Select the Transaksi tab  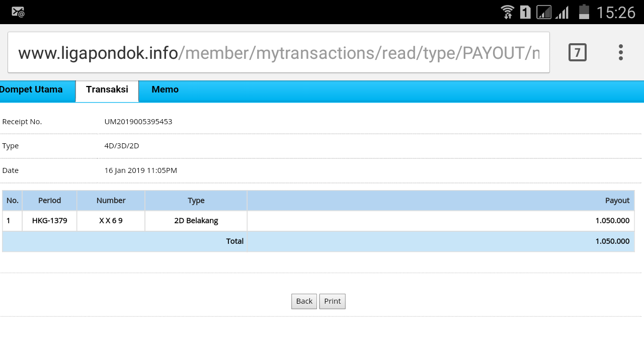107,90
